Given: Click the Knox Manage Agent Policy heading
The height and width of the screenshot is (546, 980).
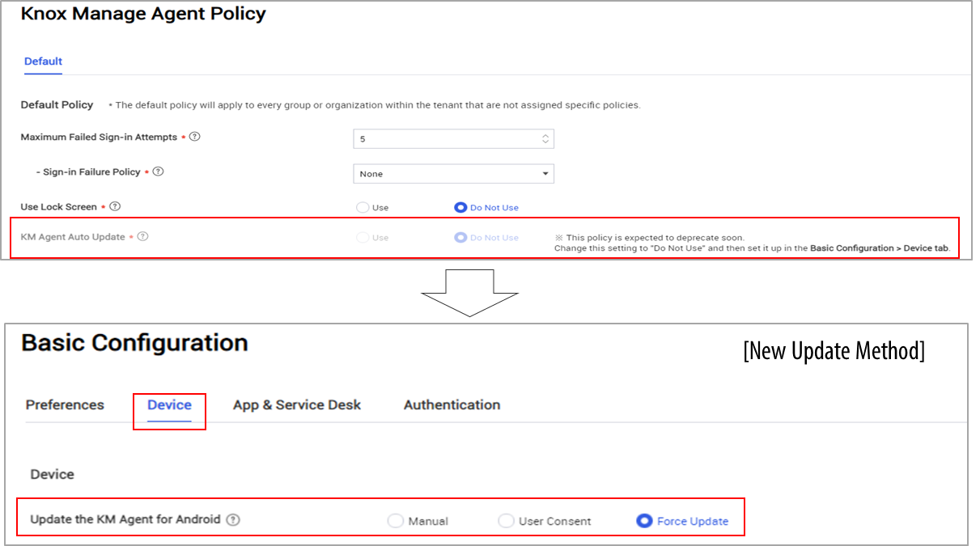Looking at the screenshot, I should pyautogui.click(x=143, y=14).
